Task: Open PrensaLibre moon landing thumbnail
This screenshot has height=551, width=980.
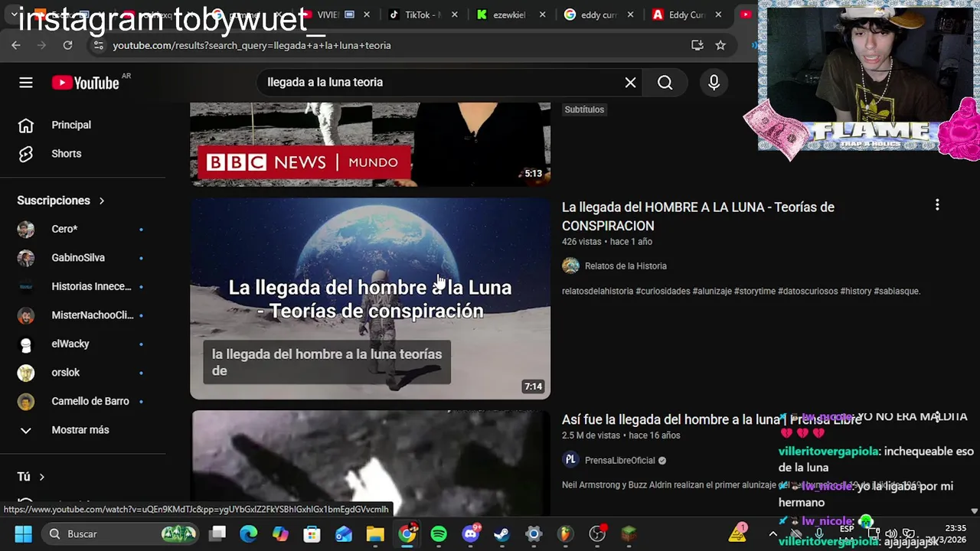Action: pyautogui.click(x=370, y=463)
